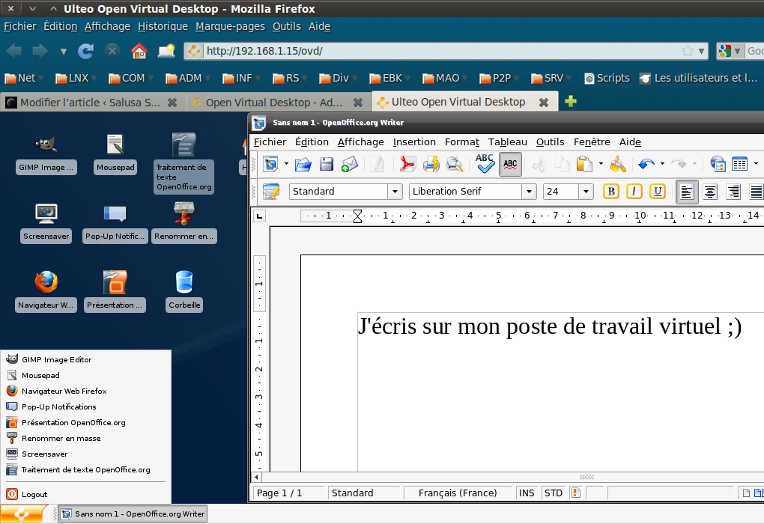Toggle INS insert mode in status bar
Screen dimensions: 764x524
527,493
